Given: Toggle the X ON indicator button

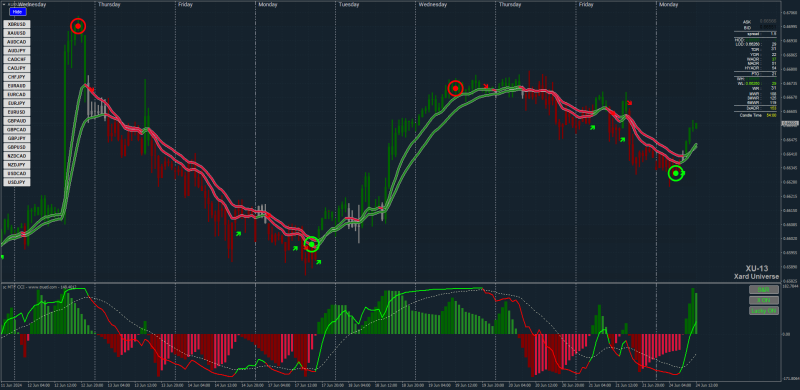Looking at the screenshot, I should tap(764, 300).
